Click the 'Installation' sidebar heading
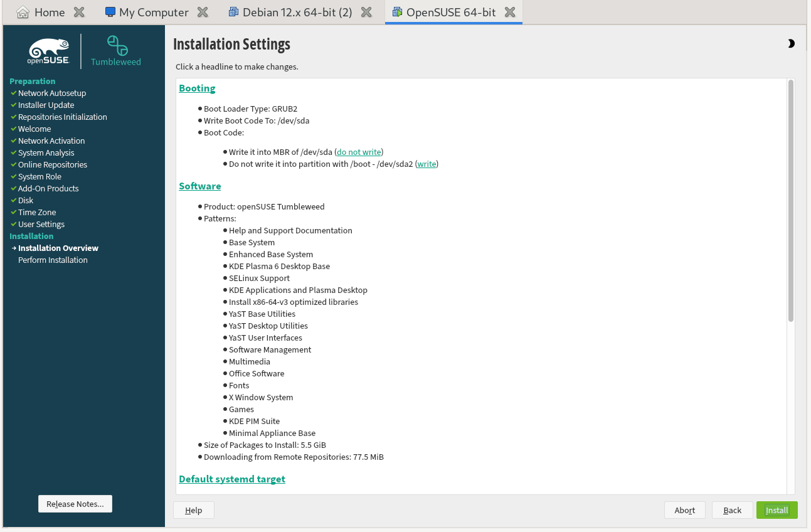The width and height of the screenshot is (811, 532). click(31, 237)
